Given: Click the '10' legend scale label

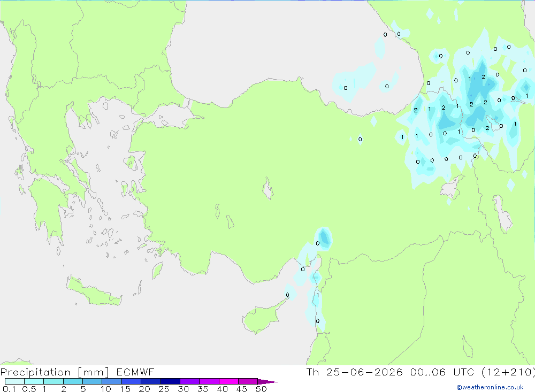Looking at the screenshot, I should pyautogui.click(x=105, y=389).
